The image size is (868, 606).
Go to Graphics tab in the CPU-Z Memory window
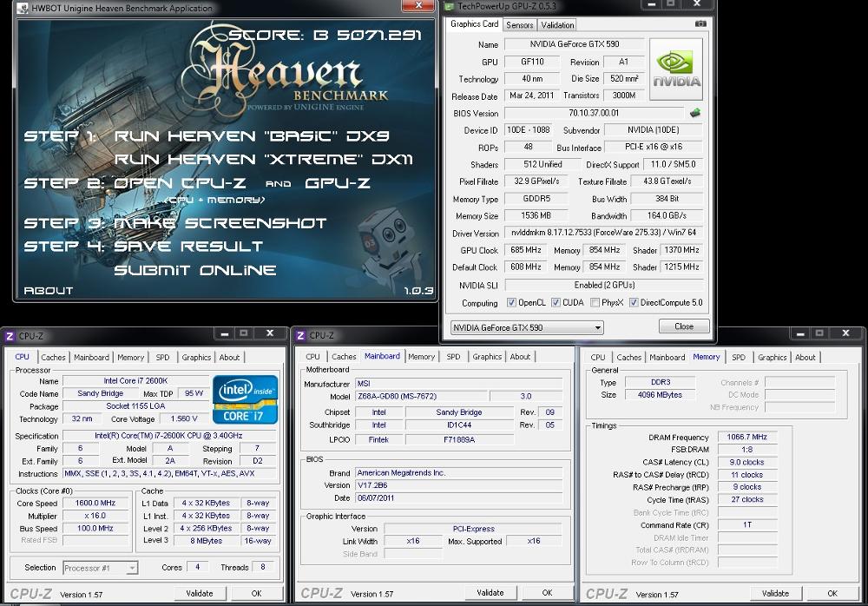point(773,358)
